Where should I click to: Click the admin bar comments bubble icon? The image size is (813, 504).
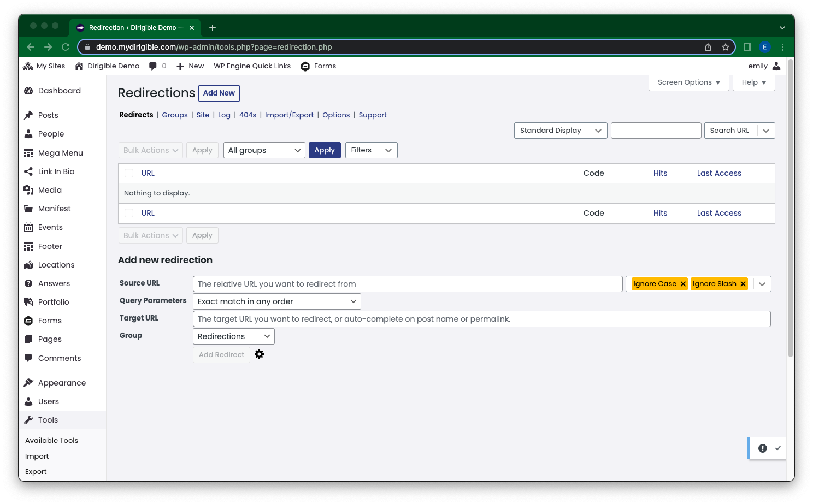pos(153,66)
